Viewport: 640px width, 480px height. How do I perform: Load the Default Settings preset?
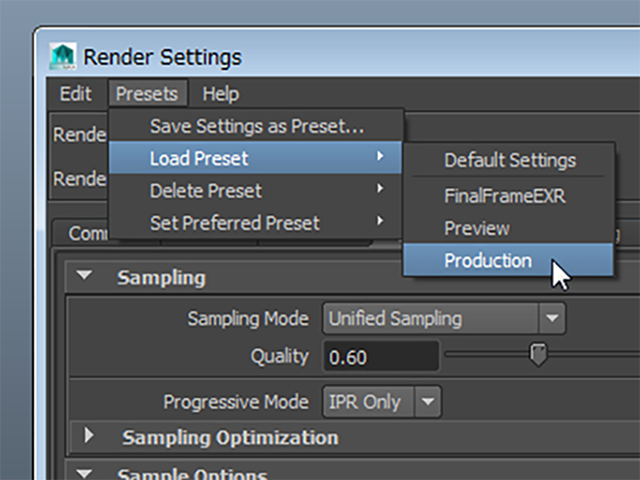pyautogui.click(x=509, y=160)
